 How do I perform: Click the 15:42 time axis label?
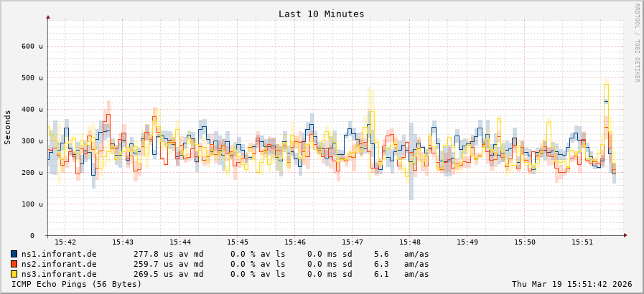click(65, 242)
